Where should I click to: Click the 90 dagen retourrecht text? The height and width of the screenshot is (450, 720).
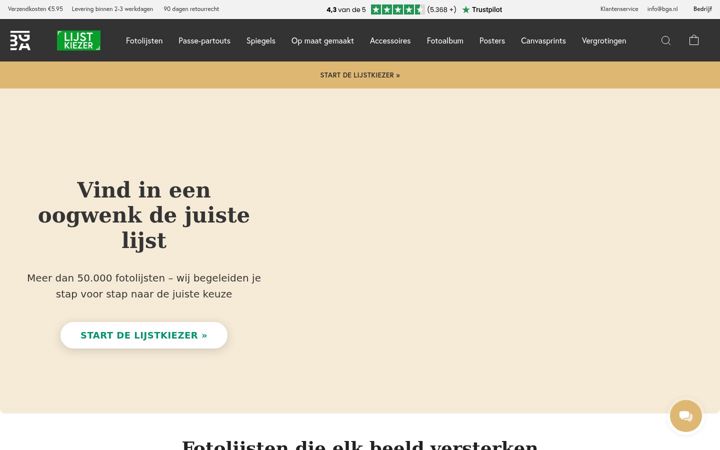tap(191, 9)
